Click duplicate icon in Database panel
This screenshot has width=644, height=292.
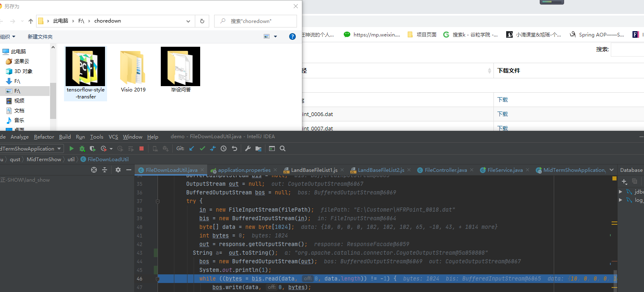tap(635, 181)
